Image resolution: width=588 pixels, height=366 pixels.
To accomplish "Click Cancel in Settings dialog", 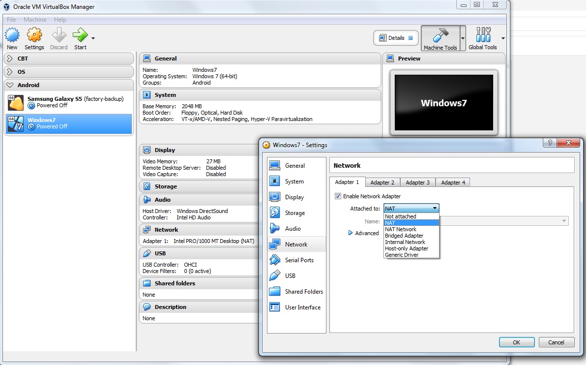I will [556, 342].
